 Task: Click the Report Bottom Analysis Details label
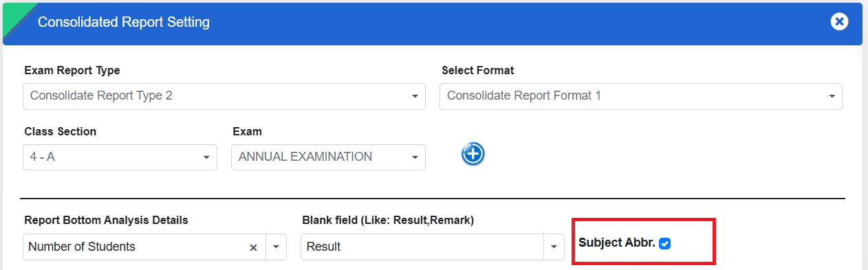(106, 221)
